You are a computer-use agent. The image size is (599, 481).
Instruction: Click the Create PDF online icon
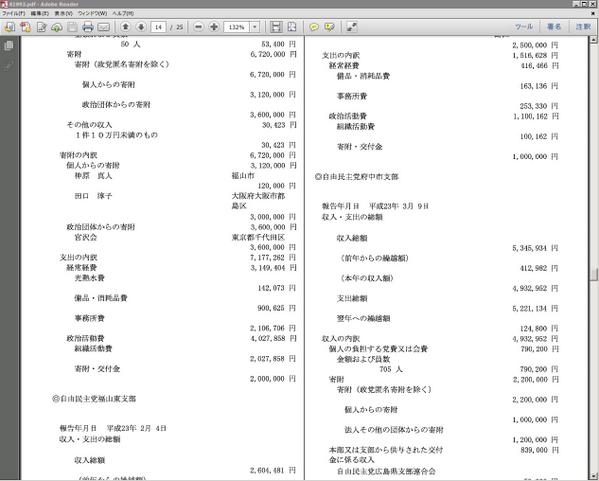tap(26, 27)
